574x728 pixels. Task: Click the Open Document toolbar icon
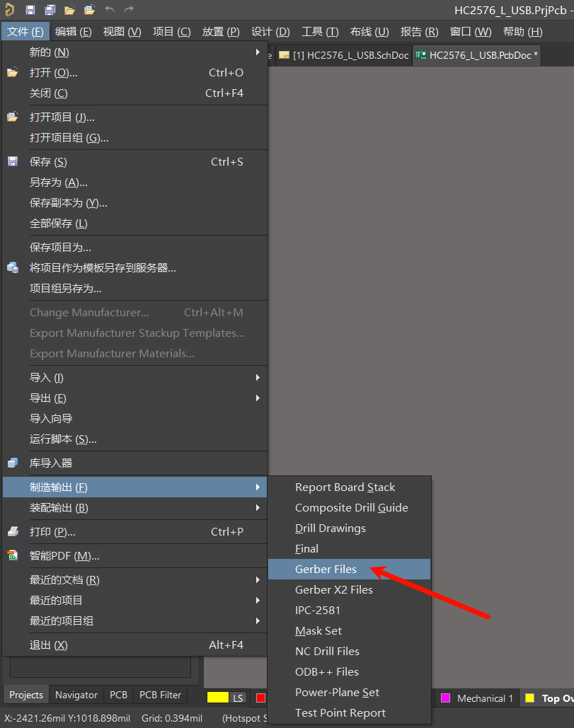click(90, 10)
